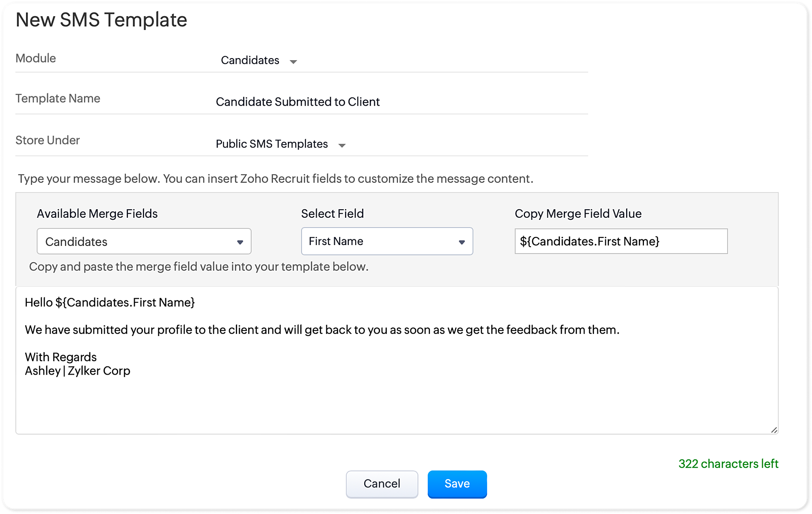Click the arrow next to Public SMS Templates
The width and height of the screenshot is (812, 514).
point(342,145)
